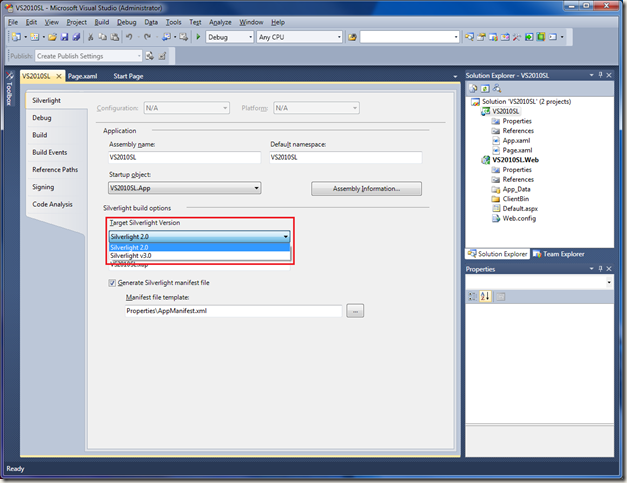The width and height of the screenshot is (627, 483).
Task: Open the Project menu
Action: [x=76, y=22]
